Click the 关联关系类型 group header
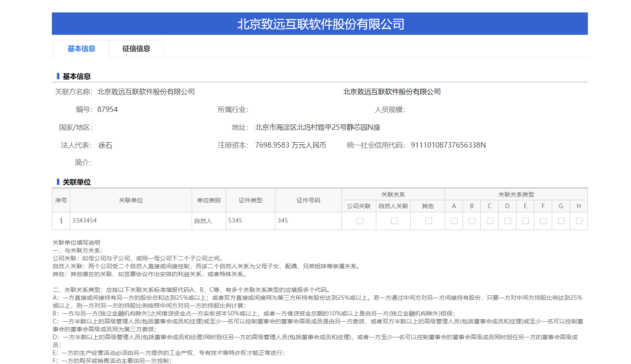 coord(516,194)
